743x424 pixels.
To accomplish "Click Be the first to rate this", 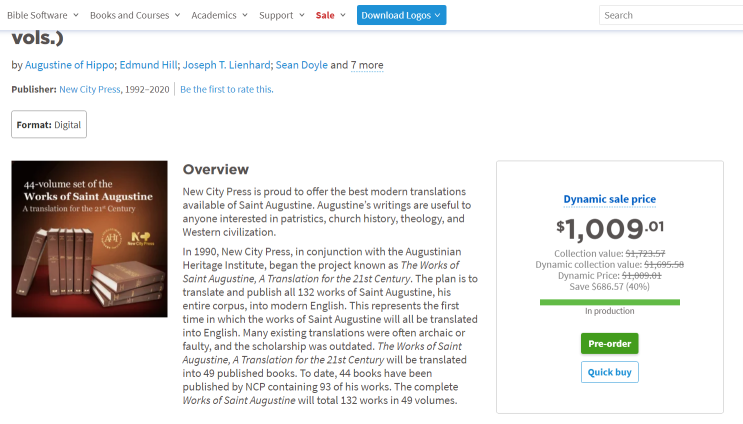I will 227,90.
